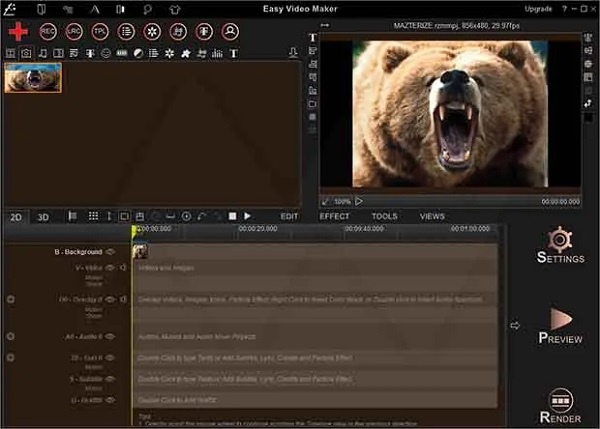Click the Render button
The width and height of the screenshot is (600, 429).
560,406
